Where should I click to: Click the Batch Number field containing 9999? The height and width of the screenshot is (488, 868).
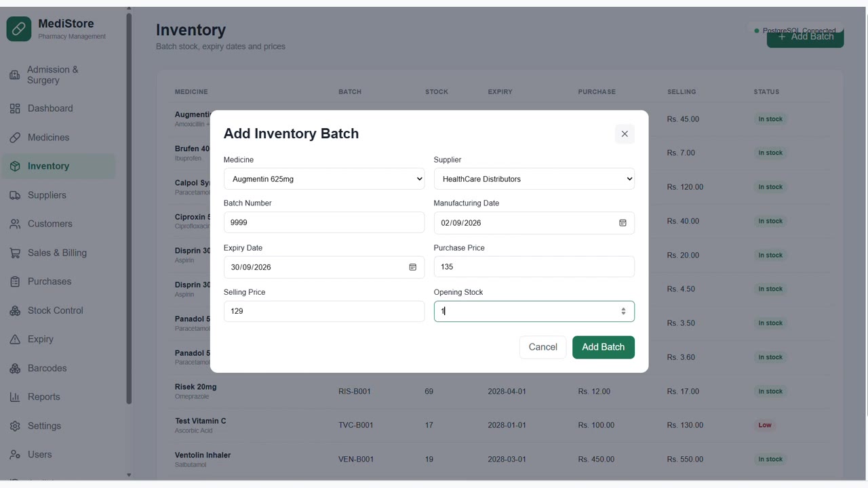click(324, 222)
